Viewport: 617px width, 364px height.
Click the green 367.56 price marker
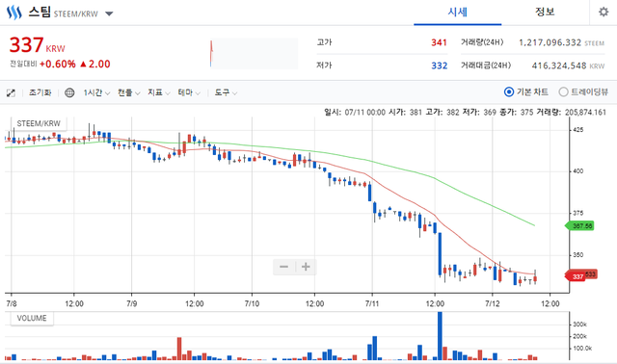pos(579,226)
